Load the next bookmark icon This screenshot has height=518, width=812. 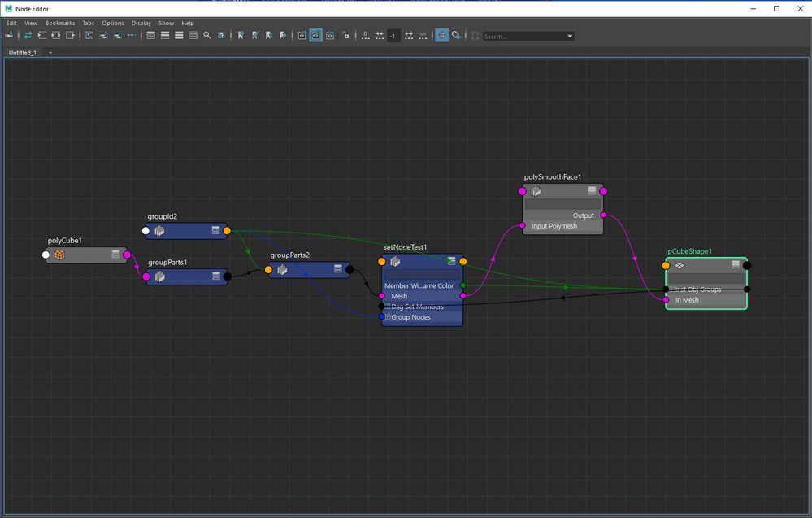tap(283, 35)
